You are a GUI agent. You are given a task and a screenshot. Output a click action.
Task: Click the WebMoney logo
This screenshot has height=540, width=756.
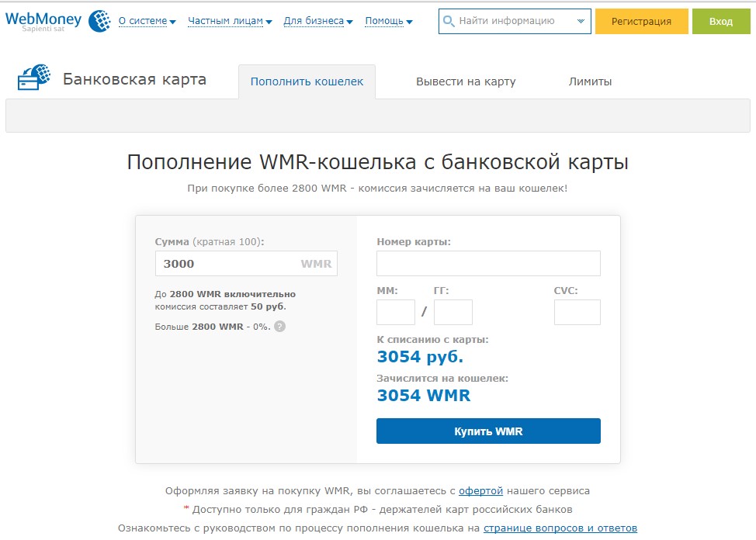click(57, 21)
